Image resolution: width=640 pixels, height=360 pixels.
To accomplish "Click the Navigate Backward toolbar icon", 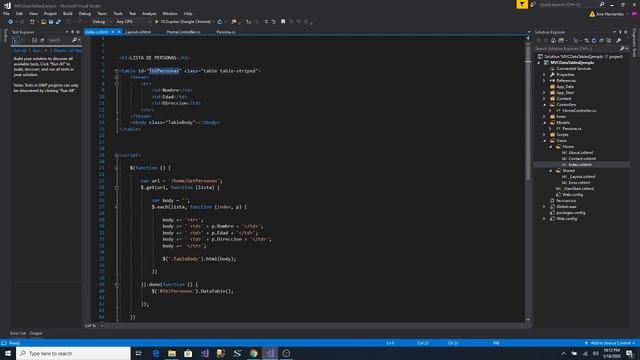I will pos(10,22).
